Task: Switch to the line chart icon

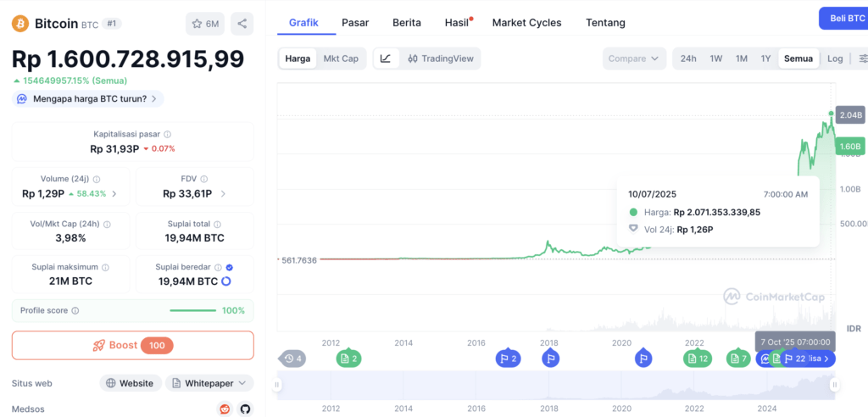Action: [x=386, y=58]
